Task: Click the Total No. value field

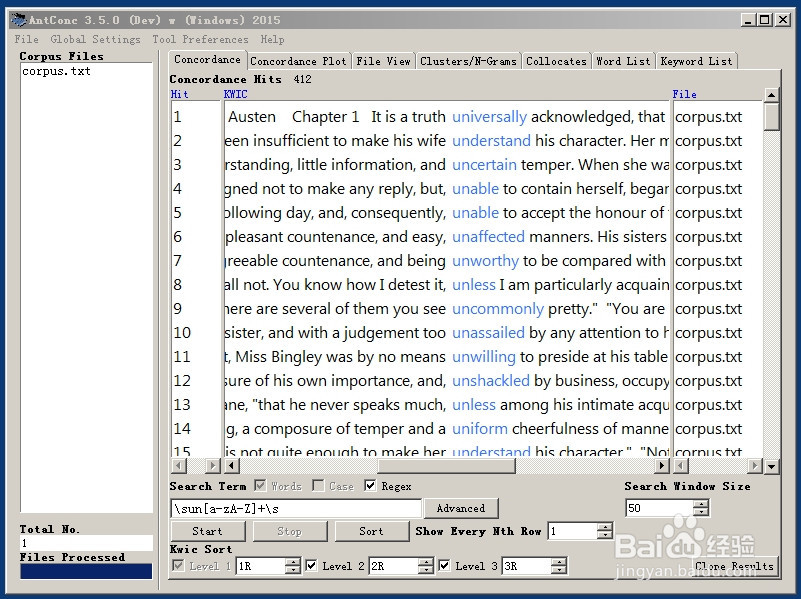Action: 86,543
